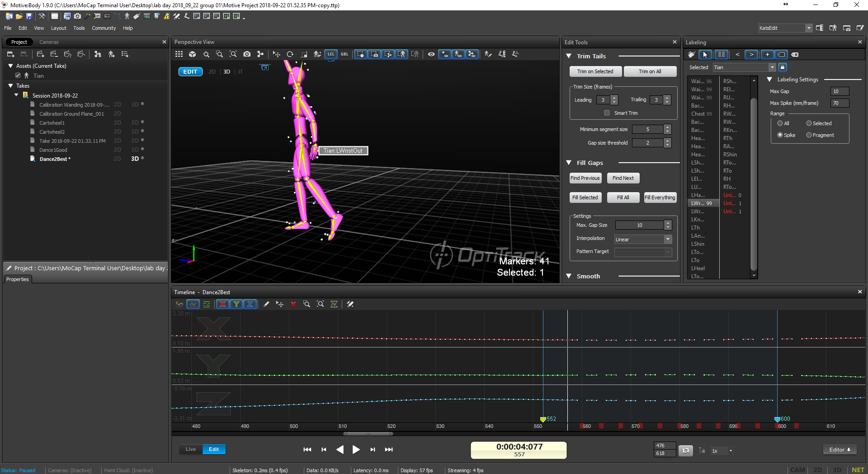Viewport: 868px width, 474px height.
Task: Click the Trim on Selected button
Action: [595, 71]
